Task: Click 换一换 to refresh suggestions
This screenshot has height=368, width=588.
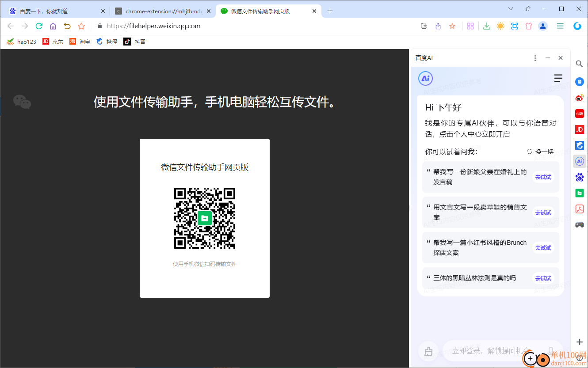Action: pyautogui.click(x=540, y=152)
